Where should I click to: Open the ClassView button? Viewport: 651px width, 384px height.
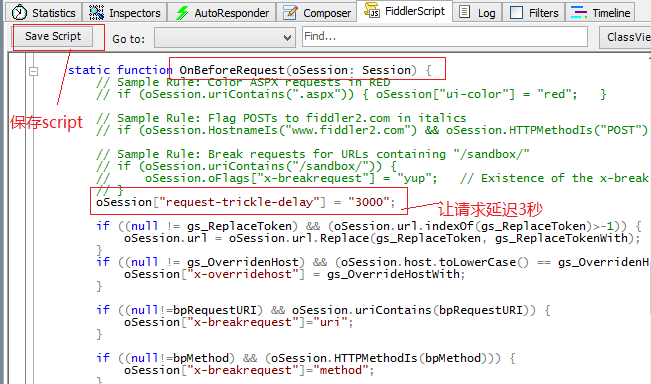(625, 37)
